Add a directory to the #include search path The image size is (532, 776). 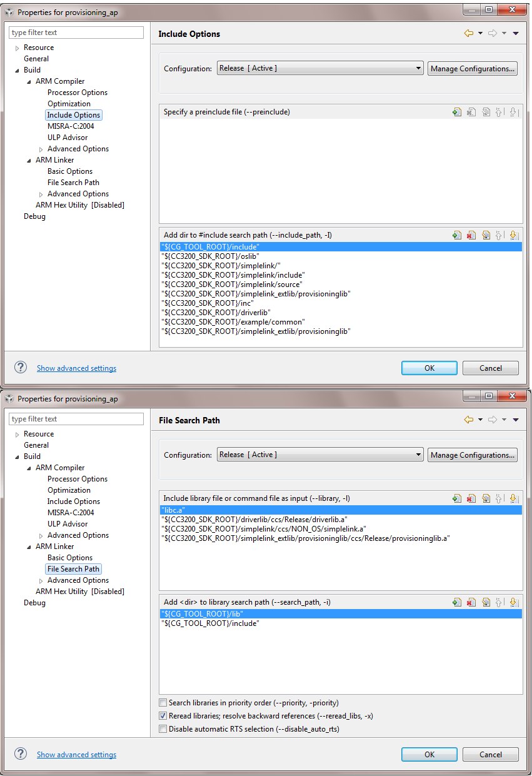pyautogui.click(x=457, y=235)
